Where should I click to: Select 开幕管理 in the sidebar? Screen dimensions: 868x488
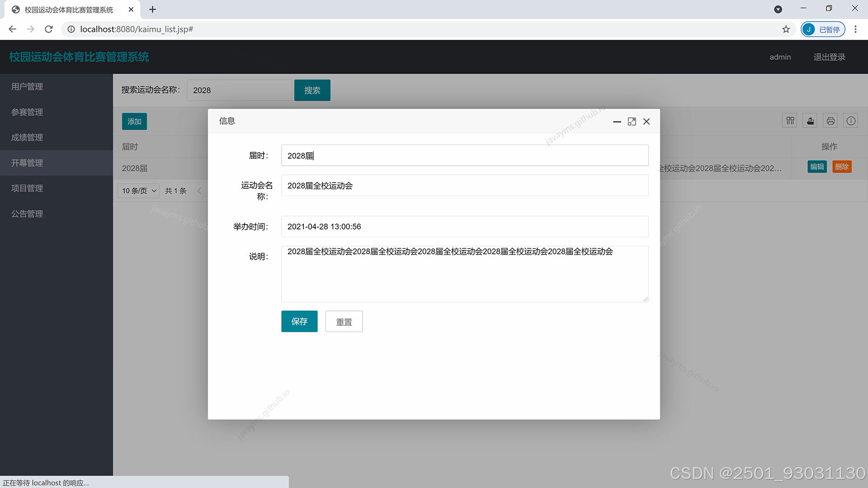point(57,163)
